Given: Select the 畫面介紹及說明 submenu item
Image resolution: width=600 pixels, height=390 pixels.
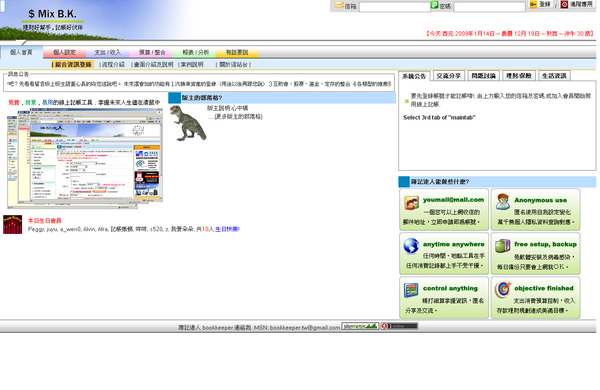Looking at the screenshot, I should pyautogui.click(x=153, y=65).
